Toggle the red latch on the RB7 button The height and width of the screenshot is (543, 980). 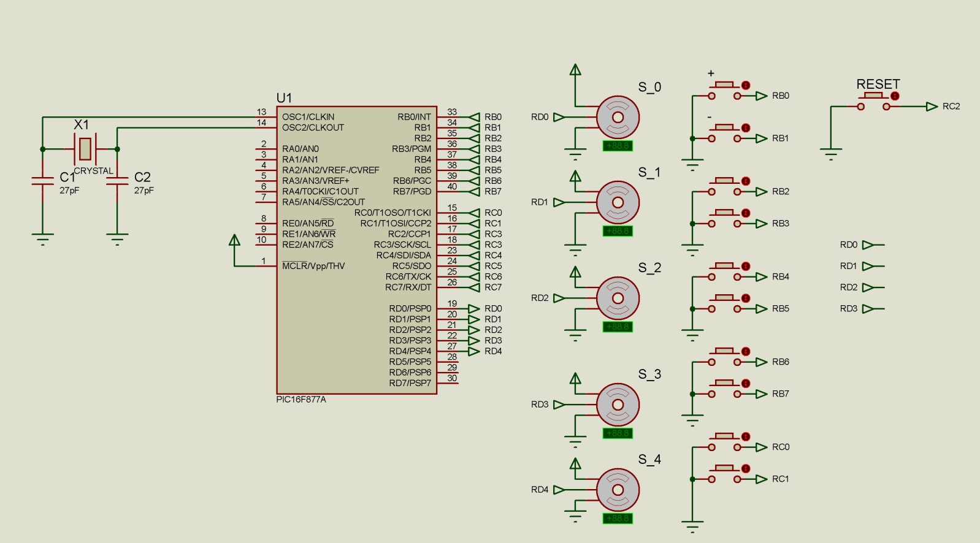[746, 384]
